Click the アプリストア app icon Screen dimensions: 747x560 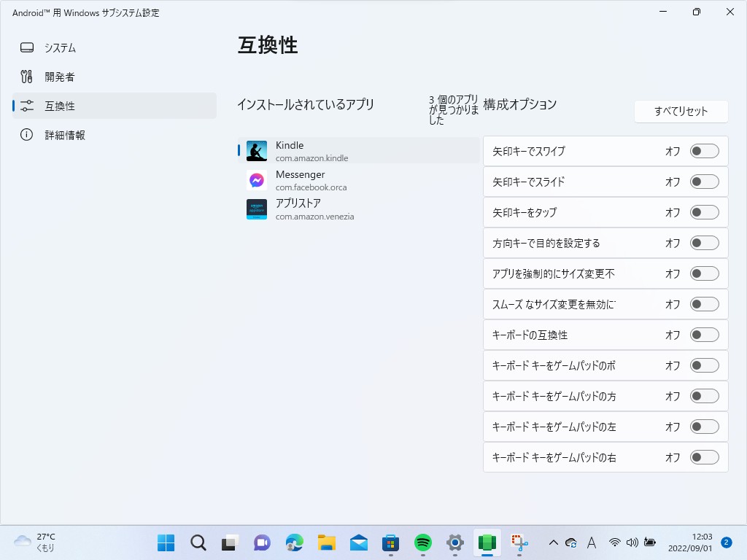[x=257, y=209]
